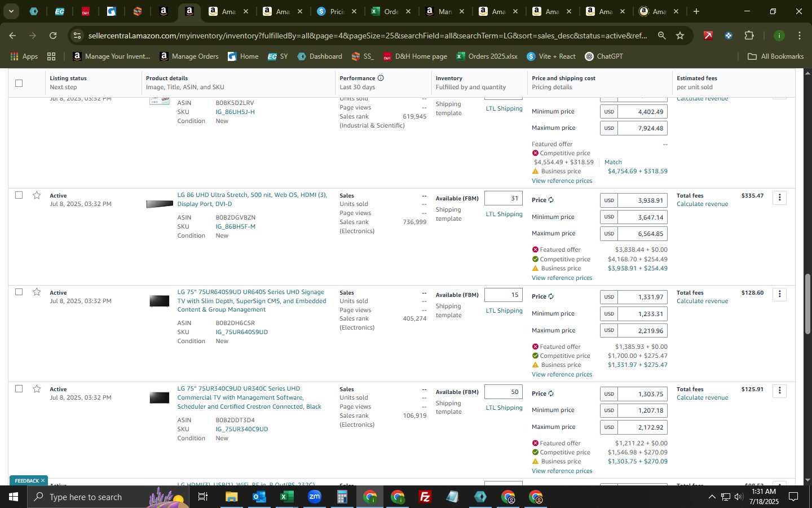Open kebab menu for 75UR640S9UD row
This screenshot has height=508, width=812.
coord(779,294)
